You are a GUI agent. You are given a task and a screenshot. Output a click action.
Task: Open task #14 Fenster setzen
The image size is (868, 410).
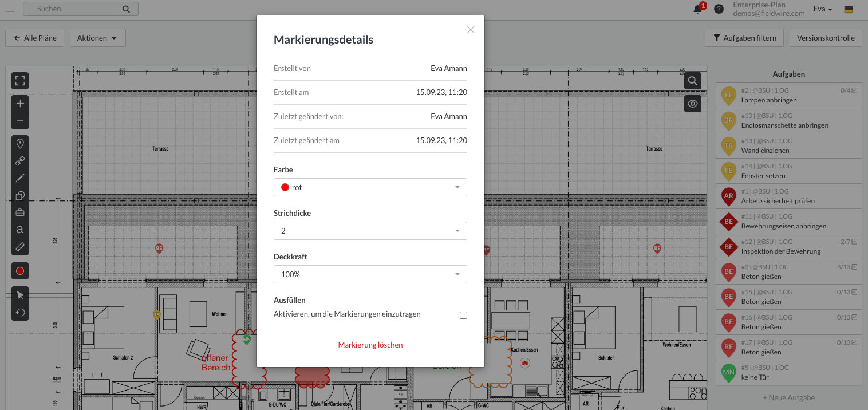[x=788, y=171]
